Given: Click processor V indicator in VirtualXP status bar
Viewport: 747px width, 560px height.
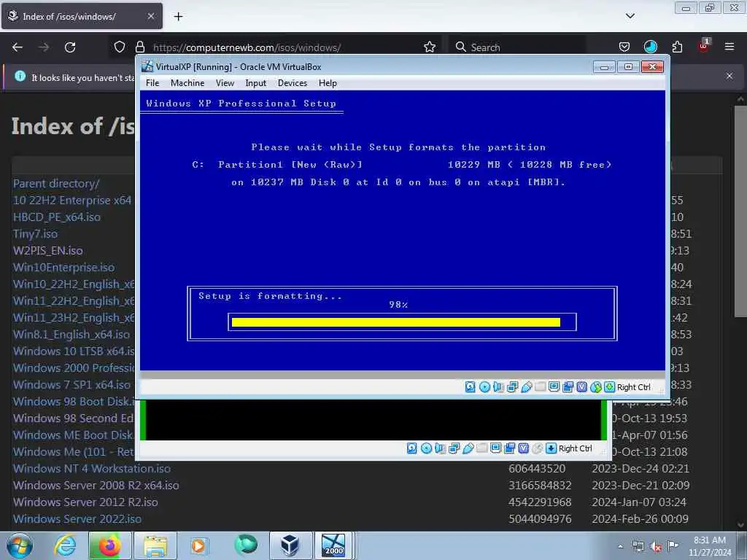Looking at the screenshot, I should tap(581, 387).
